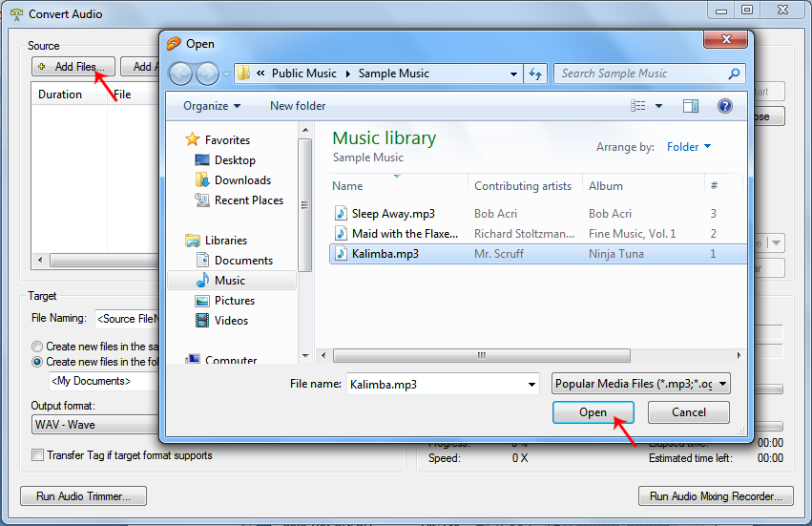Click the navigation pane vertical scrollbar thumb
Image resolution: width=812 pixels, height=526 pixels.
coord(305,204)
